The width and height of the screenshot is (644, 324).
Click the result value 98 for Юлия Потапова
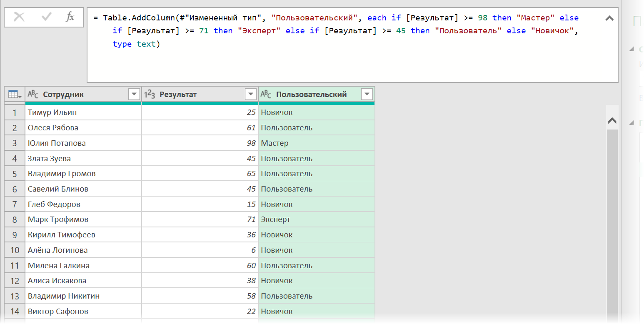coord(200,143)
